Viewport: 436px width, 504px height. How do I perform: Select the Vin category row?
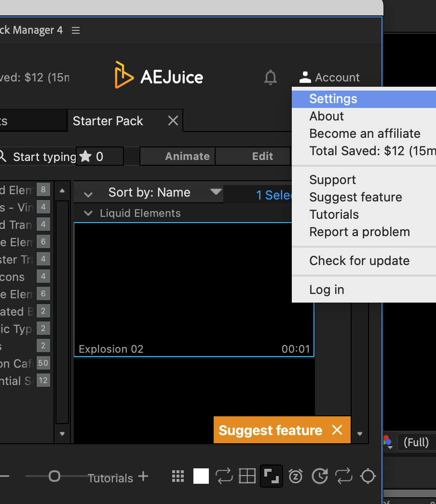click(25, 207)
